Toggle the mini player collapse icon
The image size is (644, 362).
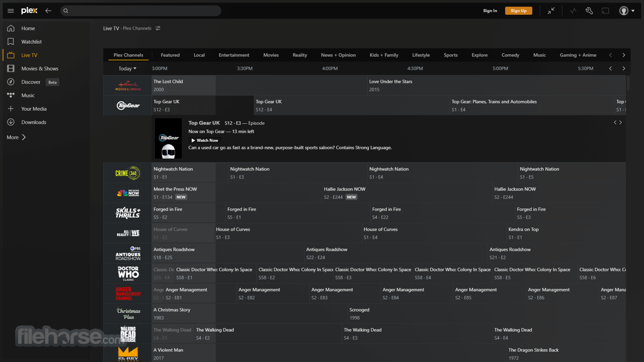[x=551, y=11]
